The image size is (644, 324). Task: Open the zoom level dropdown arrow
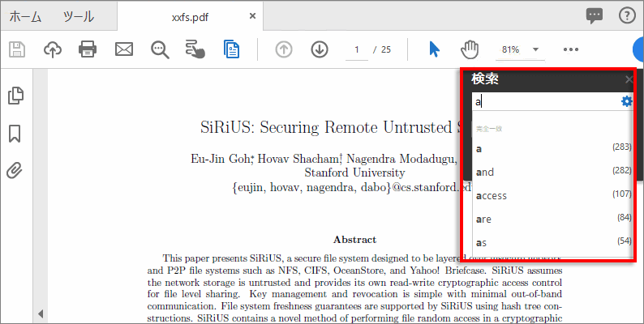pos(535,49)
